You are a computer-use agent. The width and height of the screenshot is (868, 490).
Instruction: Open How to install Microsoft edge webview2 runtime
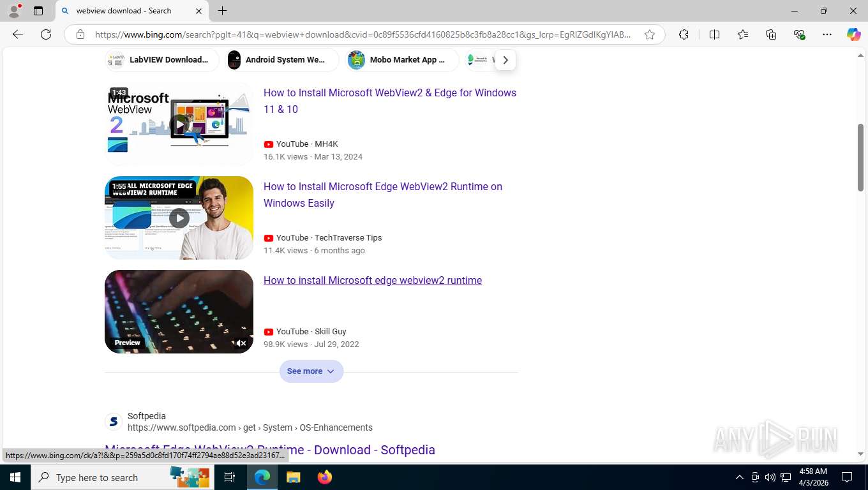(373, 280)
